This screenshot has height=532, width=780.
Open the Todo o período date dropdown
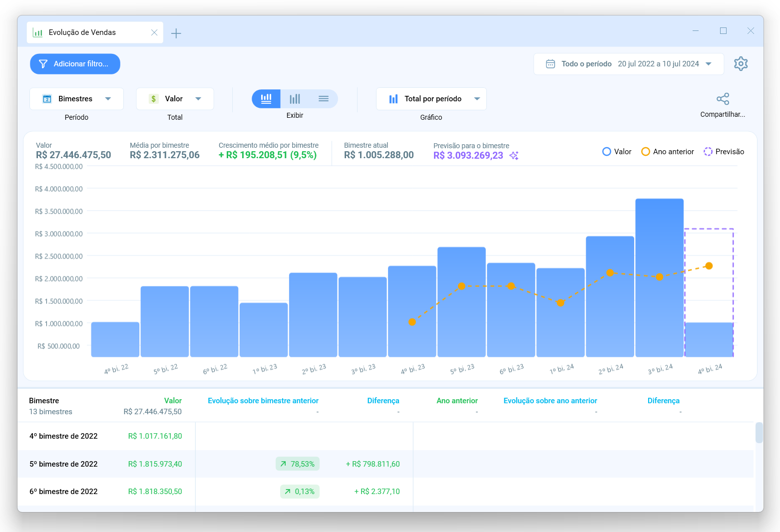[629, 64]
